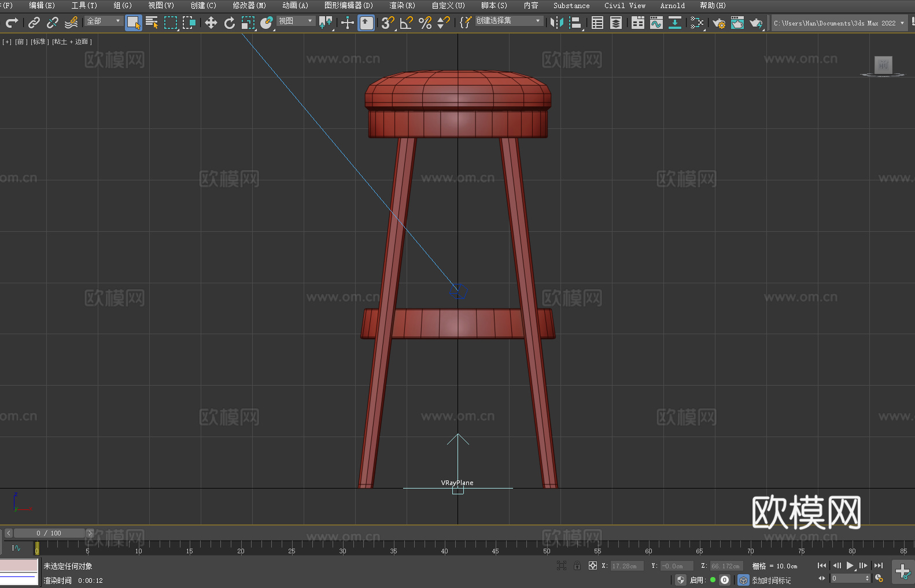Open the '修改器(M)' menu

coord(249,5)
